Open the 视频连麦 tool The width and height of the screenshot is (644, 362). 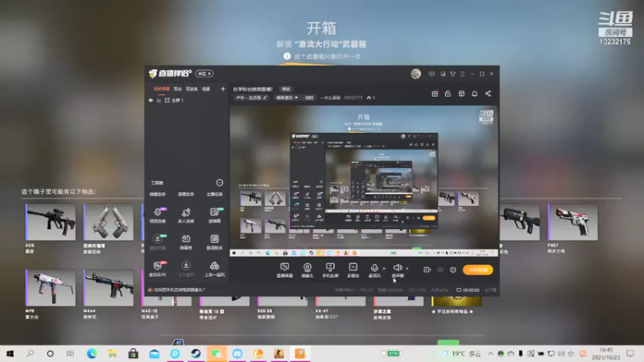tap(157, 215)
